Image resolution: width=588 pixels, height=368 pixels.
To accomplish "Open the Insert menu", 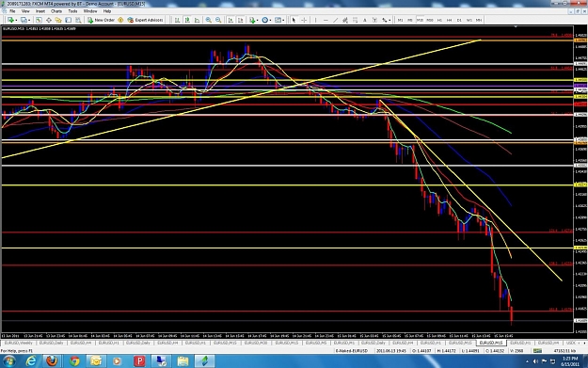I will point(40,11).
